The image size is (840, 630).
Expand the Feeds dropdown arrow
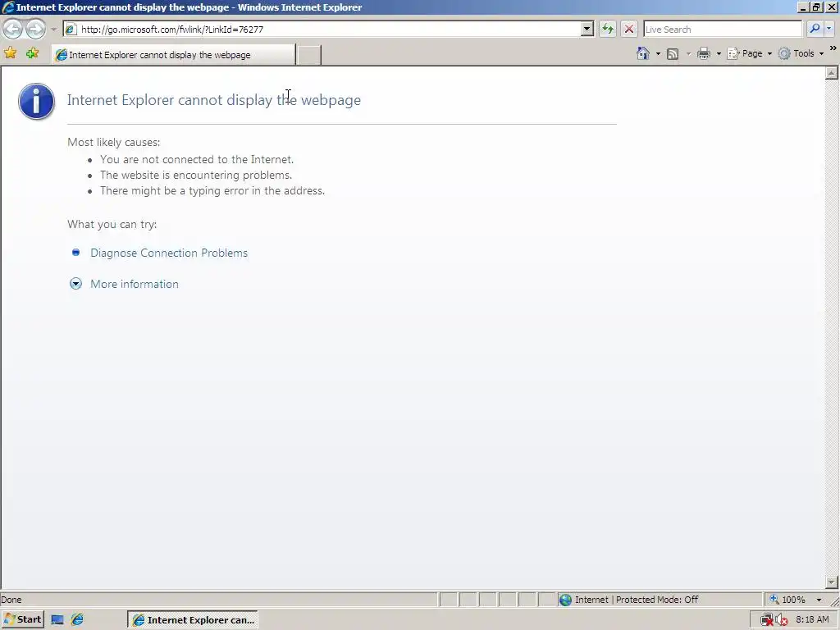point(688,53)
